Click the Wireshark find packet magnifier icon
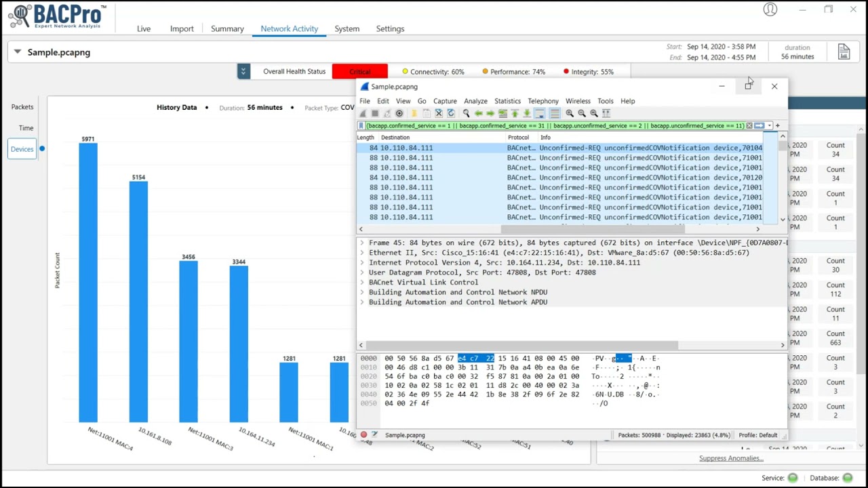 [467, 113]
